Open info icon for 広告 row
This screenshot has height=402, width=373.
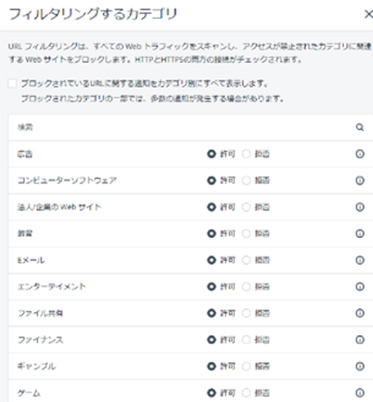360,154
